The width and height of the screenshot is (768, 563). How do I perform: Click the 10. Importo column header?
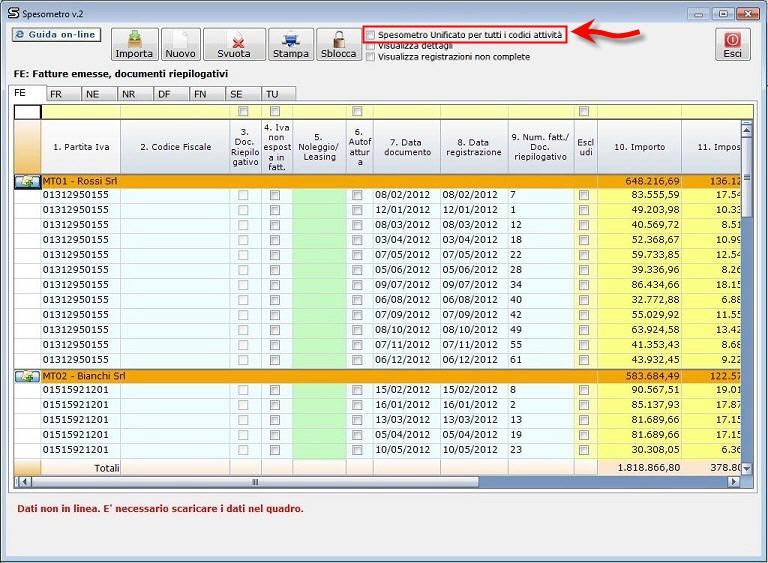(x=640, y=147)
